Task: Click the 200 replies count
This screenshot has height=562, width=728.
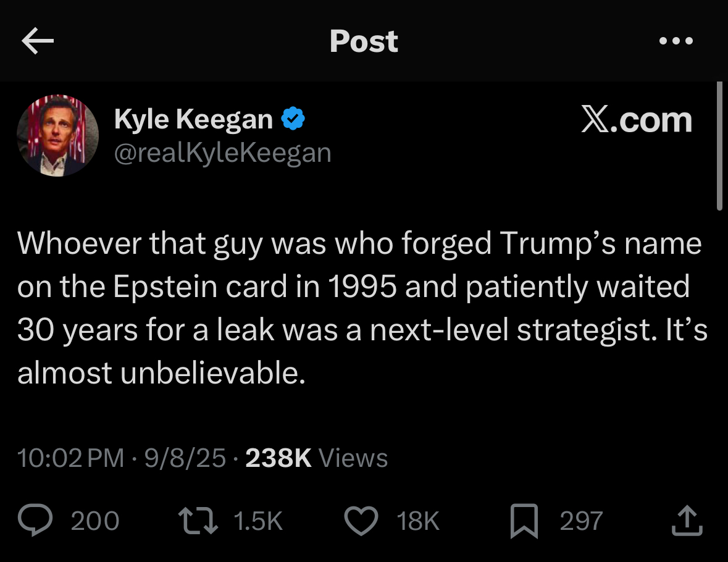Action: pos(94,521)
